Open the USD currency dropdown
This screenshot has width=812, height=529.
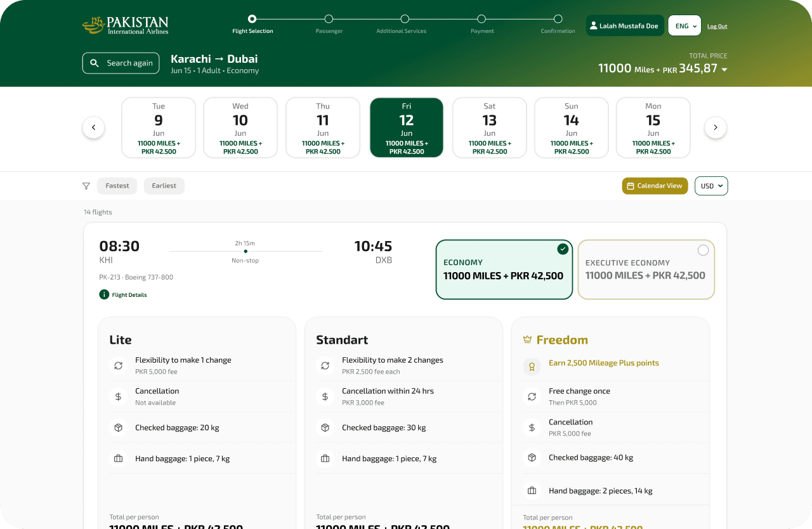711,186
